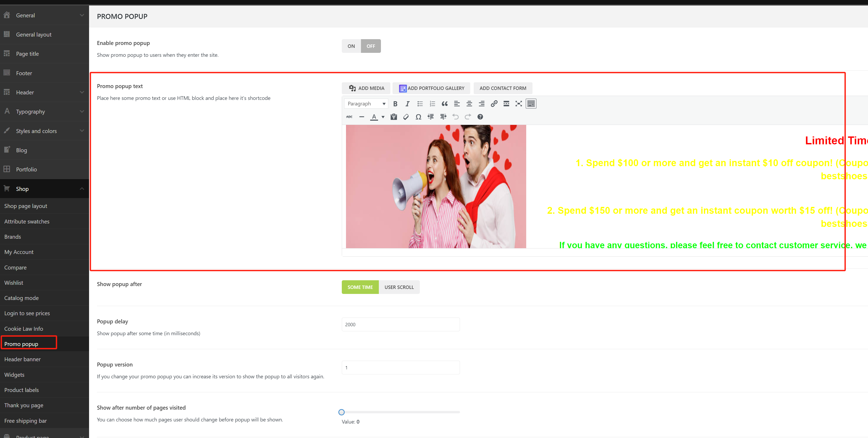Screen dimensions: 868x438
Task: Click the paste as text icon
Action: coord(394,117)
